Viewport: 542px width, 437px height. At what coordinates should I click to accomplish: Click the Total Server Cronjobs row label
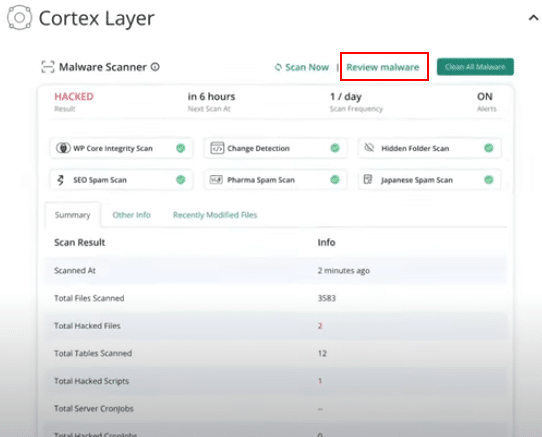[x=94, y=409]
